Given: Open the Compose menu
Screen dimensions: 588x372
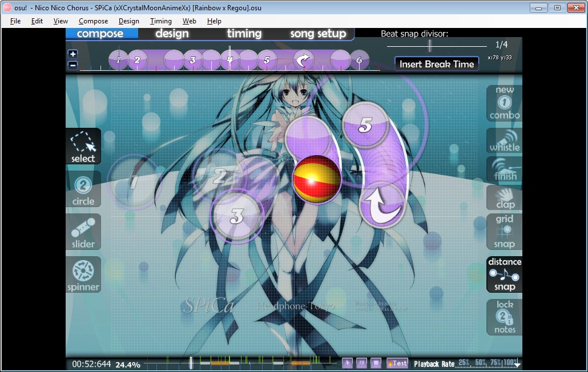Looking at the screenshot, I should pyautogui.click(x=94, y=21).
